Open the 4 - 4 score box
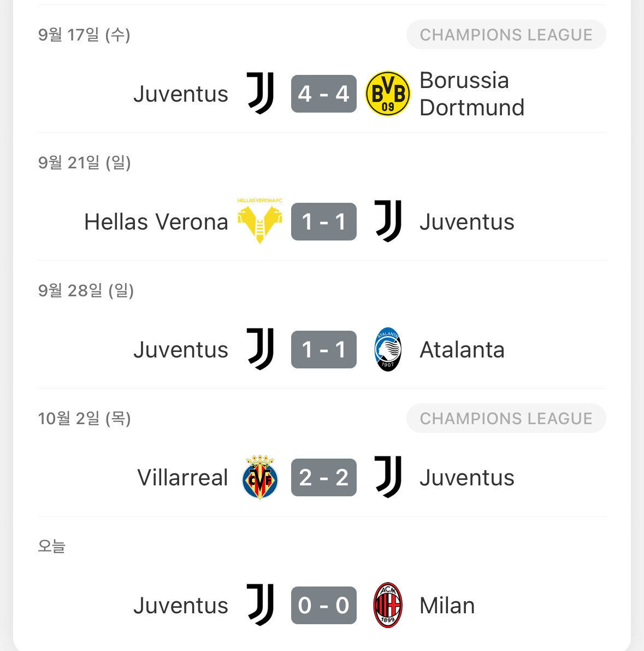Screen dimensions: 644x651 click(x=324, y=94)
